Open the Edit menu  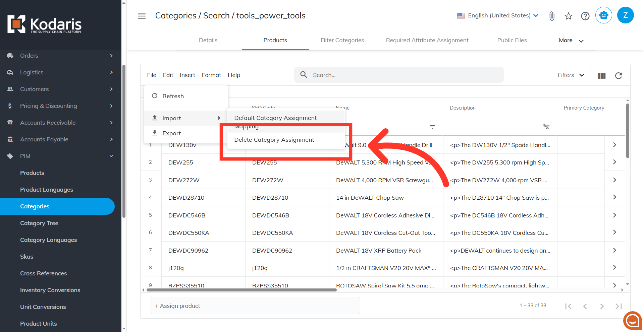click(x=168, y=75)
